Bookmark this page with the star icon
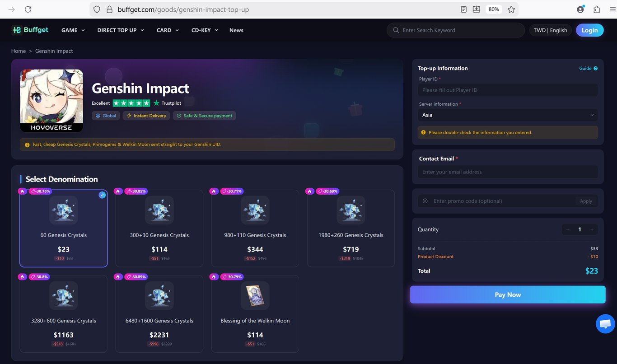Screen dimensions: 617x364 point(511,9)
